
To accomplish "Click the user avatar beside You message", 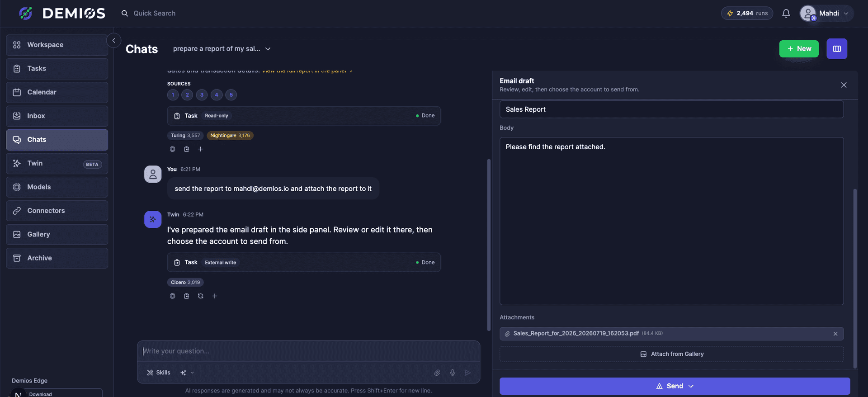I will tap(153, 174).
